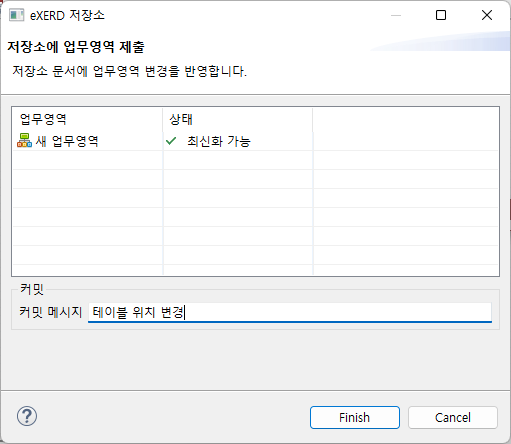Click the eXERD window title icon
The image size is (511, 444).
pos(16,15)
